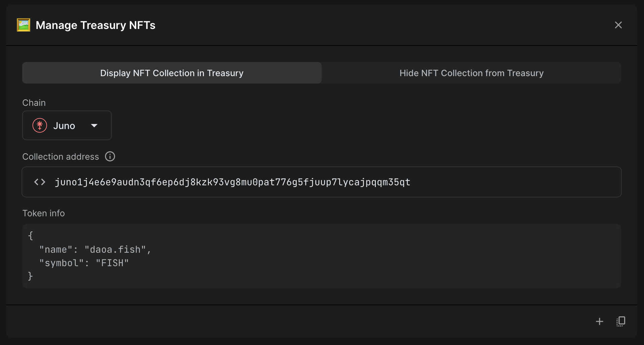Click the "name": "daoa.fish" line
The image size is (644, 345).
click(95, 250)
